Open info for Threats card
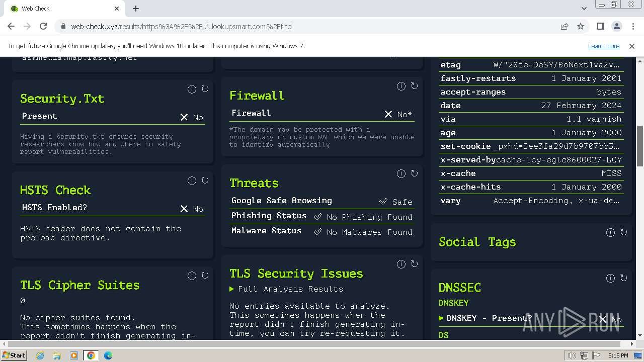Screen dimensions: 644x362 coord(401,173)
